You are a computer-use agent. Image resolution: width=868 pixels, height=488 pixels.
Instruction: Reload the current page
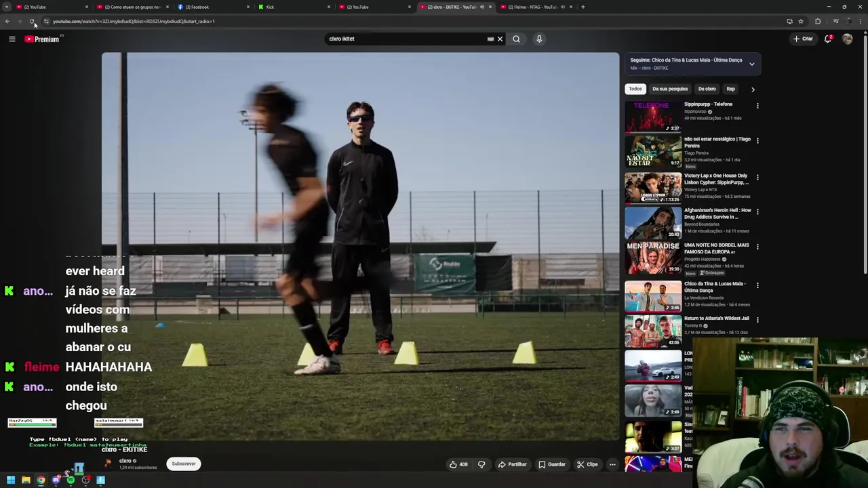32,21
